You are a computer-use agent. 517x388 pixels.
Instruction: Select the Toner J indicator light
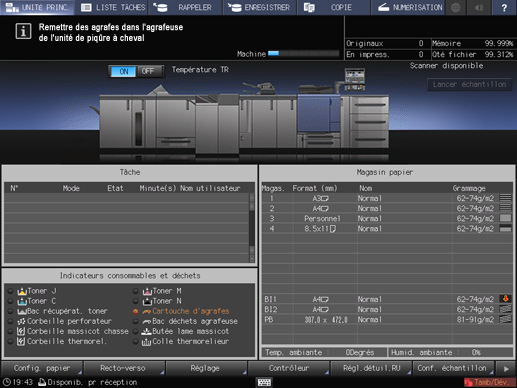tap(10, 291)
